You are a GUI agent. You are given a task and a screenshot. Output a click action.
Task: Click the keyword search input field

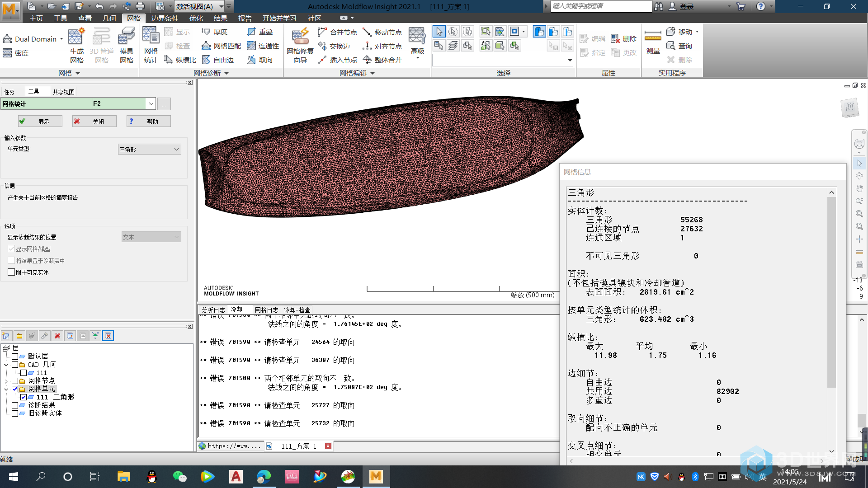pos(601,6)
